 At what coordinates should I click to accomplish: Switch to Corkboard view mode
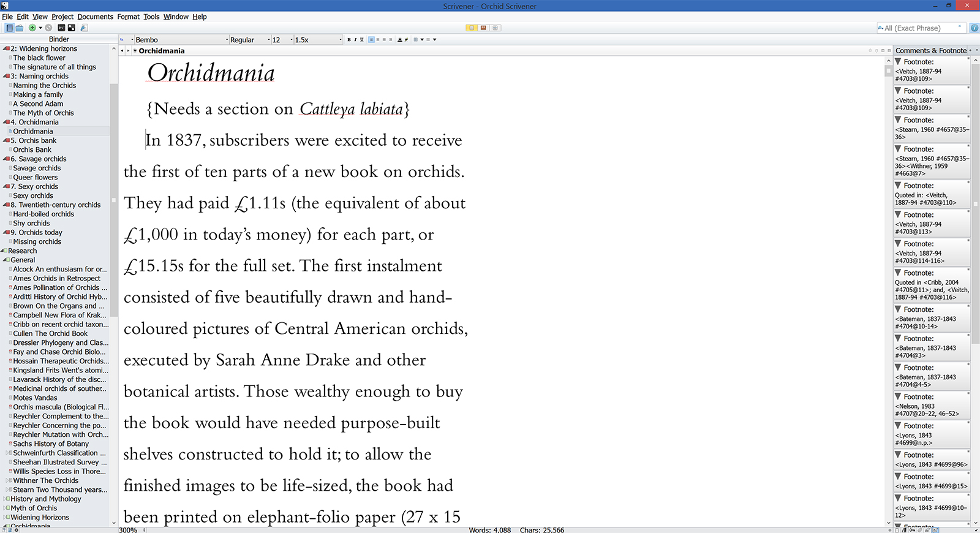coord(483,28)
